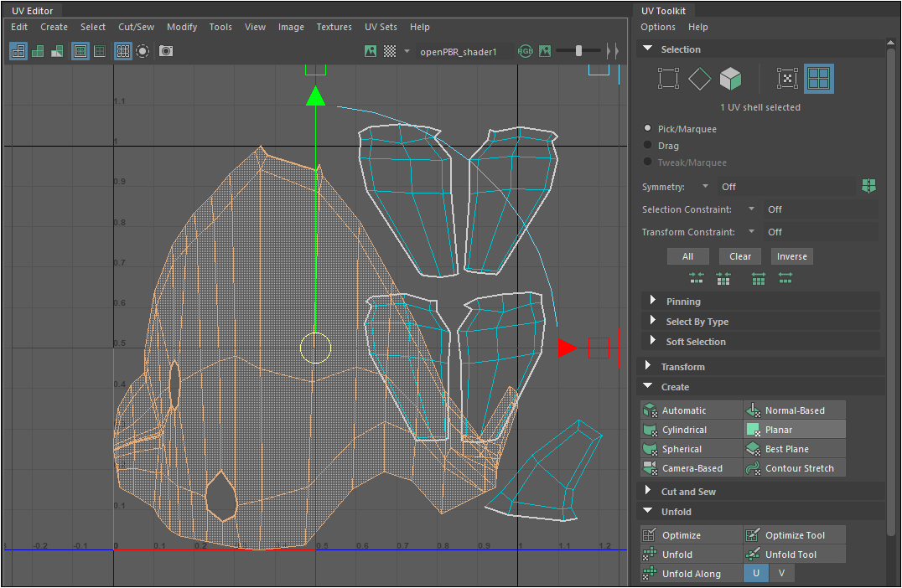This screenshot has width=902, height=588.
Task: Open the Cut/Sew menu
Action: point(136,27)
